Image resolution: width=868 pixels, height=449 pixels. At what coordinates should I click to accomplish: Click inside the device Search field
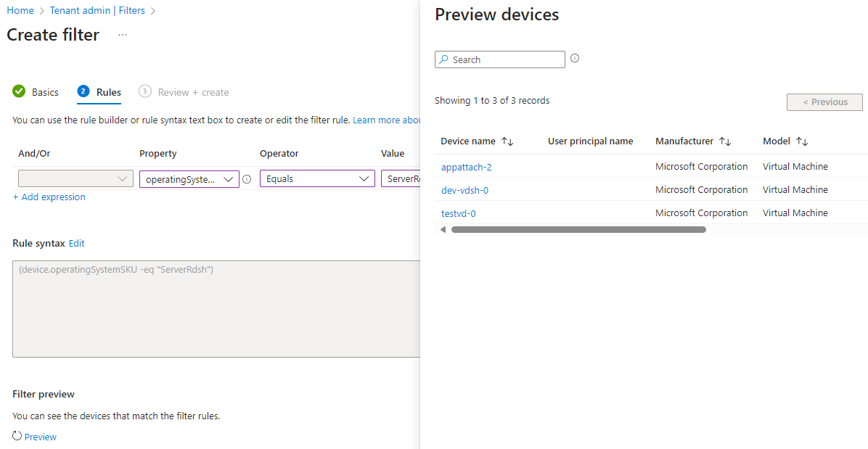499,59
